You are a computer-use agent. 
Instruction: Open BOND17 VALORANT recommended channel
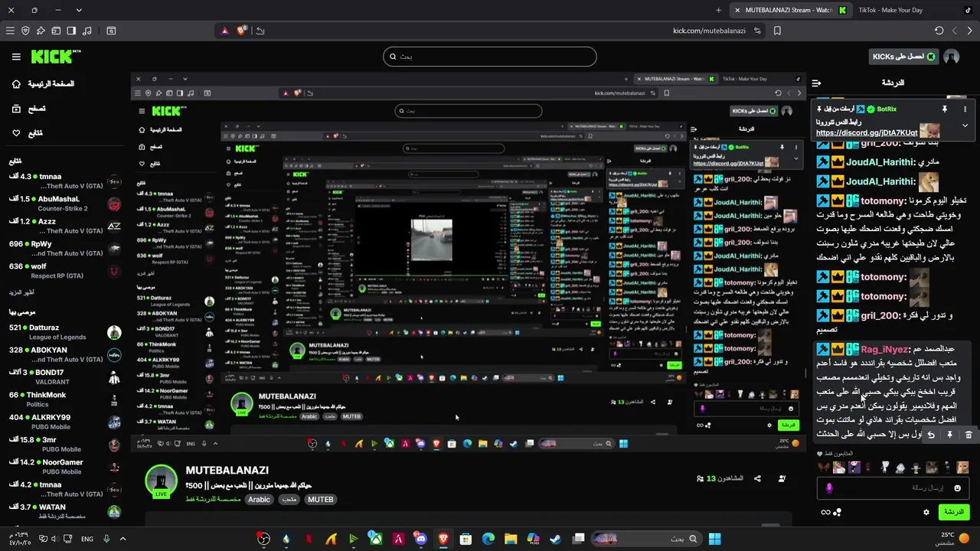click(x=65, y=377)
